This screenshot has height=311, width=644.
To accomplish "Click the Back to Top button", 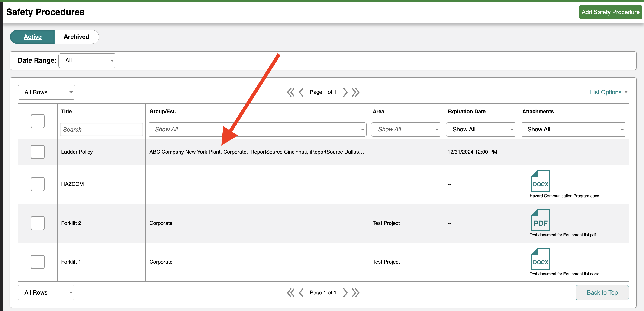I will [602, 292].
